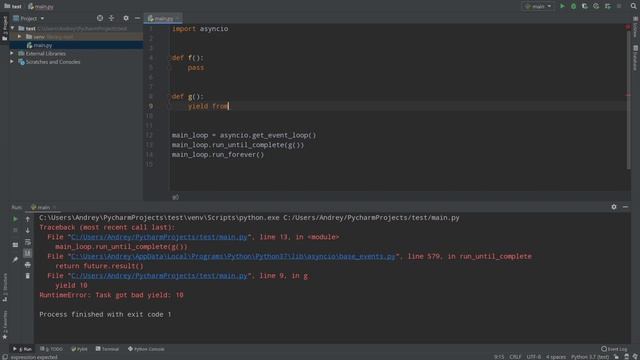The image size is (640, 360).
Task: Select Scratches and Consoles tree row
Action: click(76, 62)
